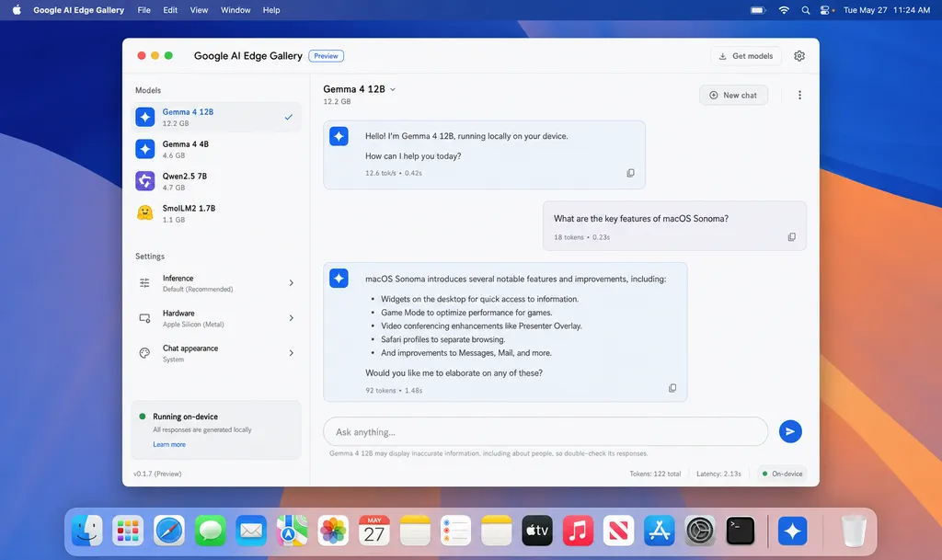
Task: Open Terminal from the dock
Action: (x=741, y=531)
